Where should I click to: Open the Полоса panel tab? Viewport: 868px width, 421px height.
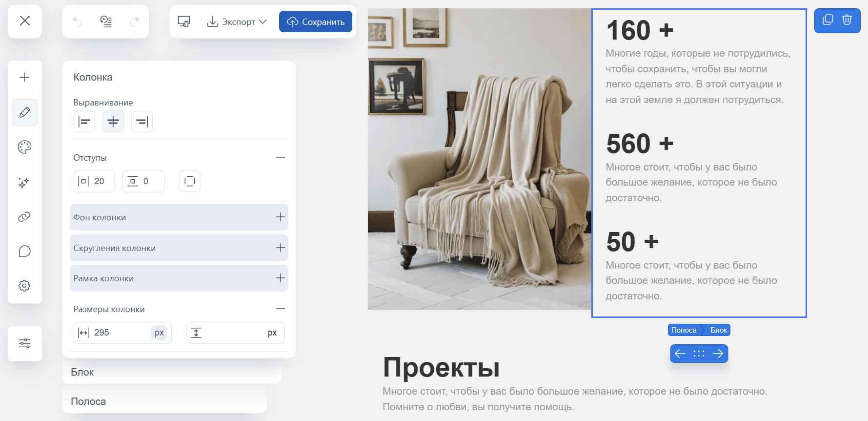coord(164,401)
